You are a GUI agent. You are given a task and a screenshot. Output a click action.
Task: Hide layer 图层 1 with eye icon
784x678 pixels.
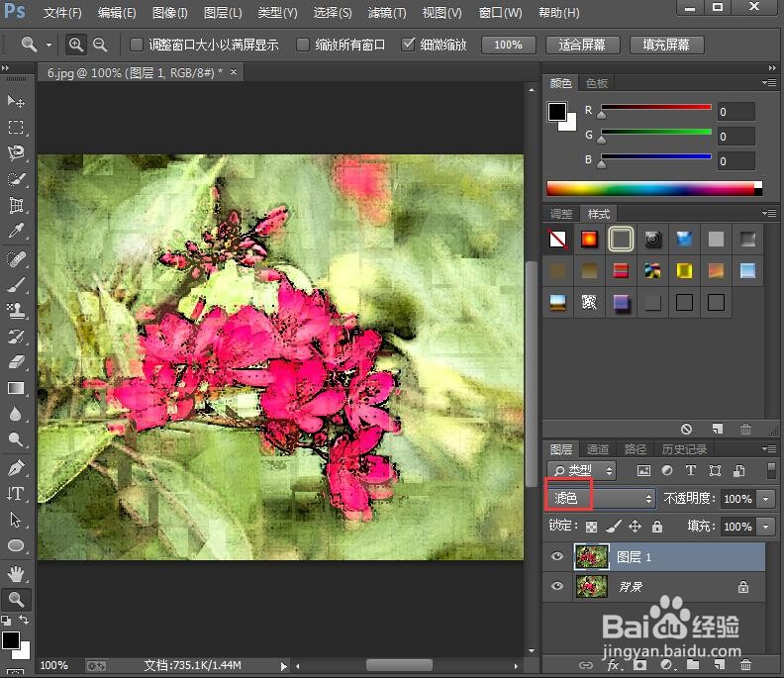(557, 556)
